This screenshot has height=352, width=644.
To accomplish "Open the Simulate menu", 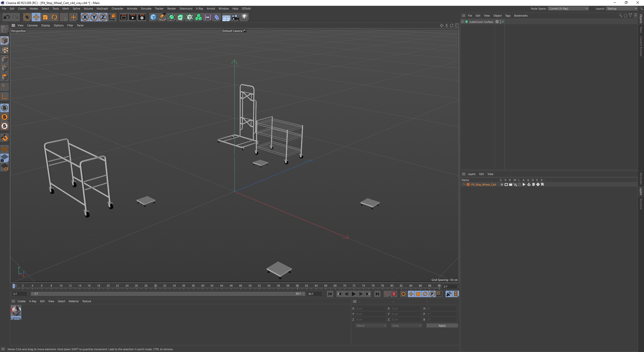I will [x=146, y=9].
